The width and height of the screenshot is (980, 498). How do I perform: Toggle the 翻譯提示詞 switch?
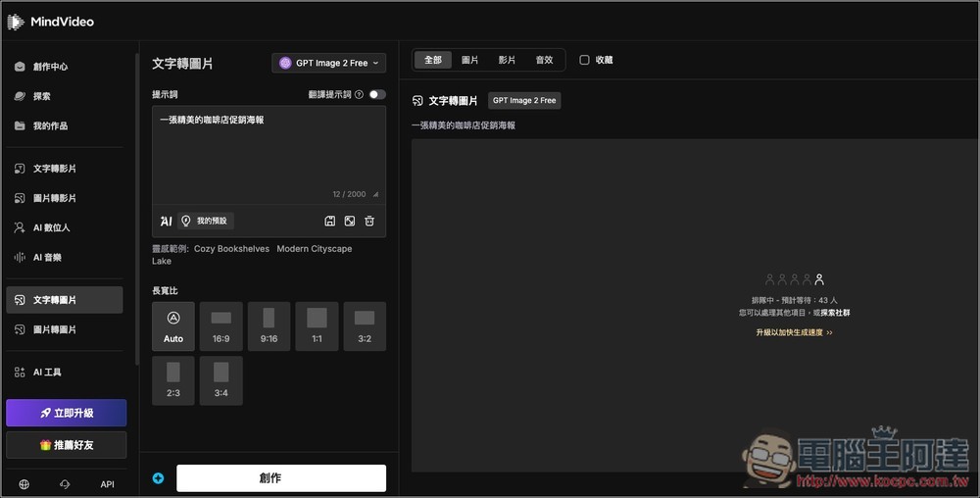377,94
